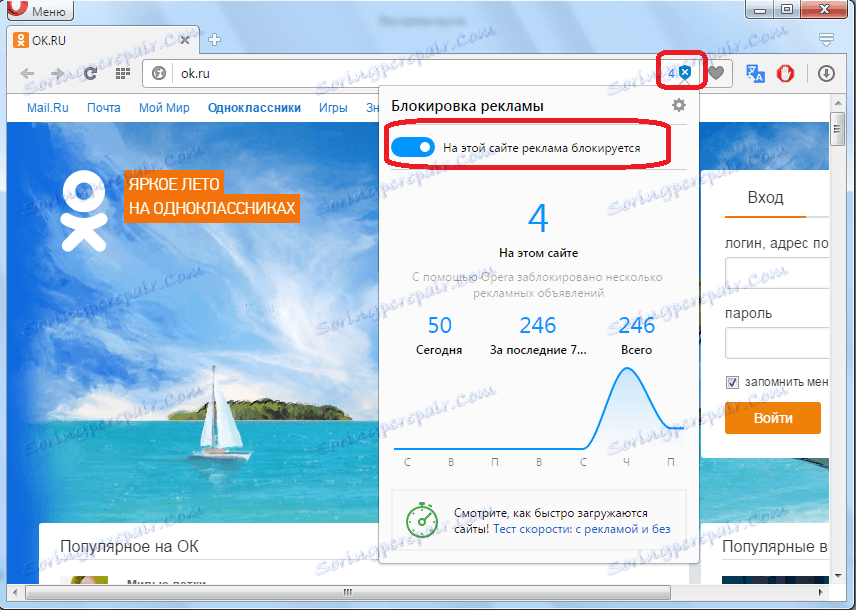This screenshot has height=610, width=856.
Task: Open the Почта link
Action: [104, 108]
